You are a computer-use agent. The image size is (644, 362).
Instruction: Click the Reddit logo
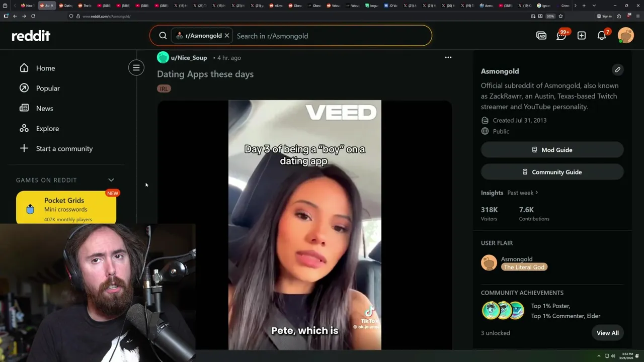(x=31, y=36)
